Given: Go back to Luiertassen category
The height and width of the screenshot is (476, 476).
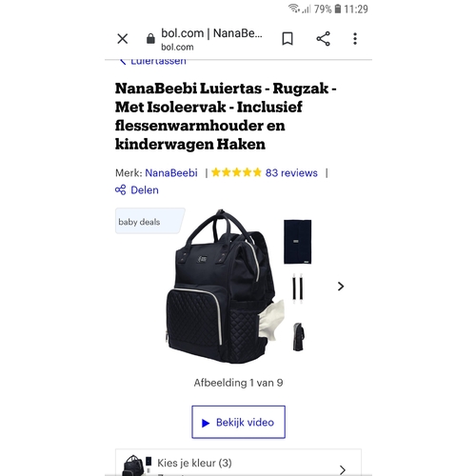Looking at the screenshot, I should tap(152, 61).
